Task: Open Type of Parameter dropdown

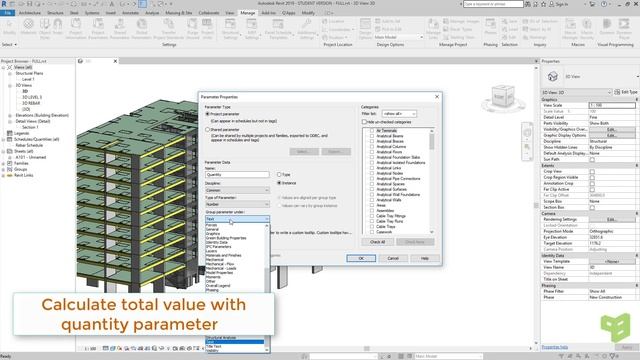Action: pos(237,204)
